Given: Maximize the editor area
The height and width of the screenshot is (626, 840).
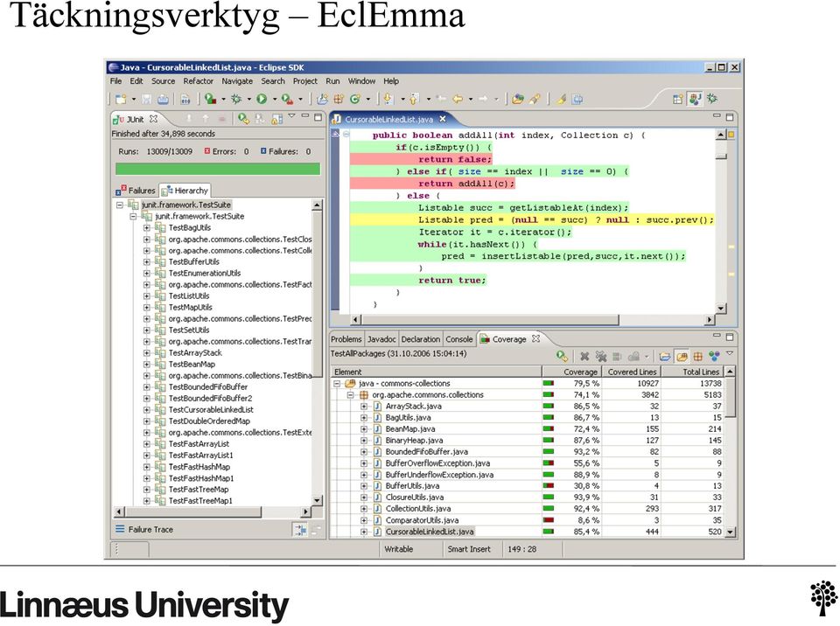Looking at the screenshot, I should tap(729, 117).
